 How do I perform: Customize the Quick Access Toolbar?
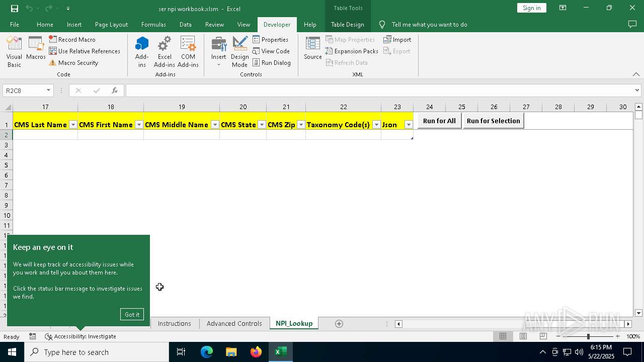click(x=68, y=8)
